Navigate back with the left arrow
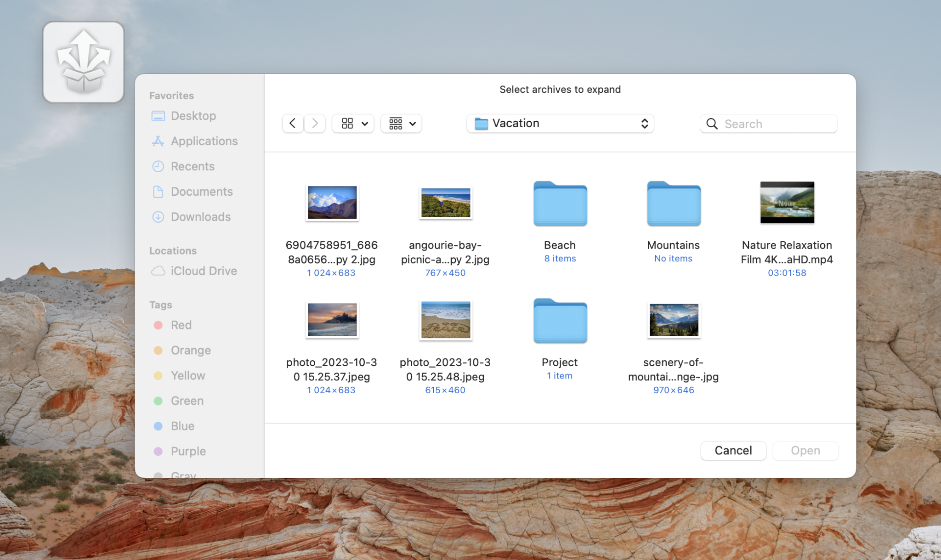941x560 pixels. pyautogui.click(x=293, y=123)
